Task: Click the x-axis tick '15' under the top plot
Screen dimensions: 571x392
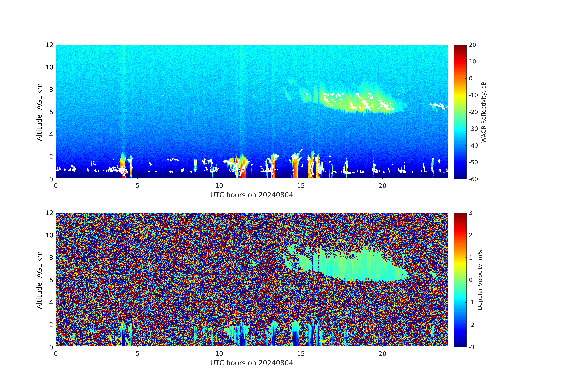Action: (301, 186)
